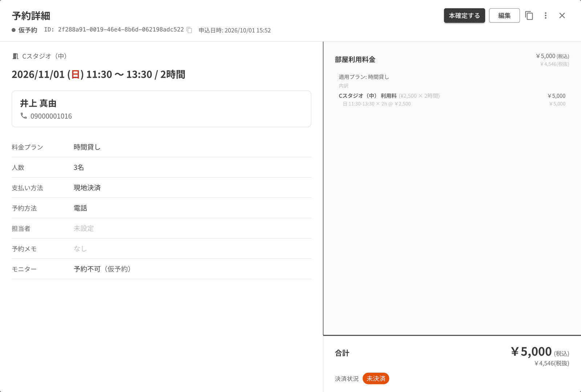Click the 適用プラン: 時間貸し line
The width and height of the screenshot is (581, 392).
(364, 77)
